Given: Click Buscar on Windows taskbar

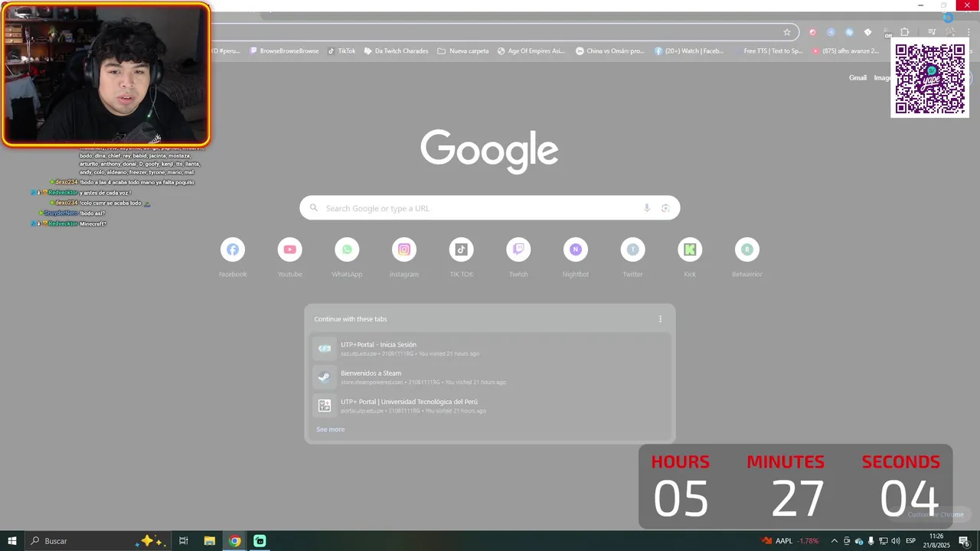Looking at the screenshot, I should 98,541.
